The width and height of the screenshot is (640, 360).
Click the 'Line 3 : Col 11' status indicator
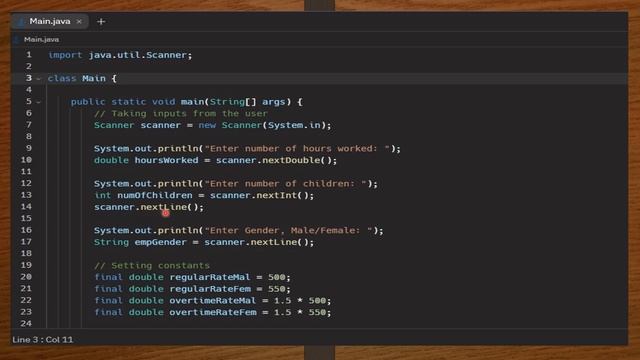click(x=43, y=340)
